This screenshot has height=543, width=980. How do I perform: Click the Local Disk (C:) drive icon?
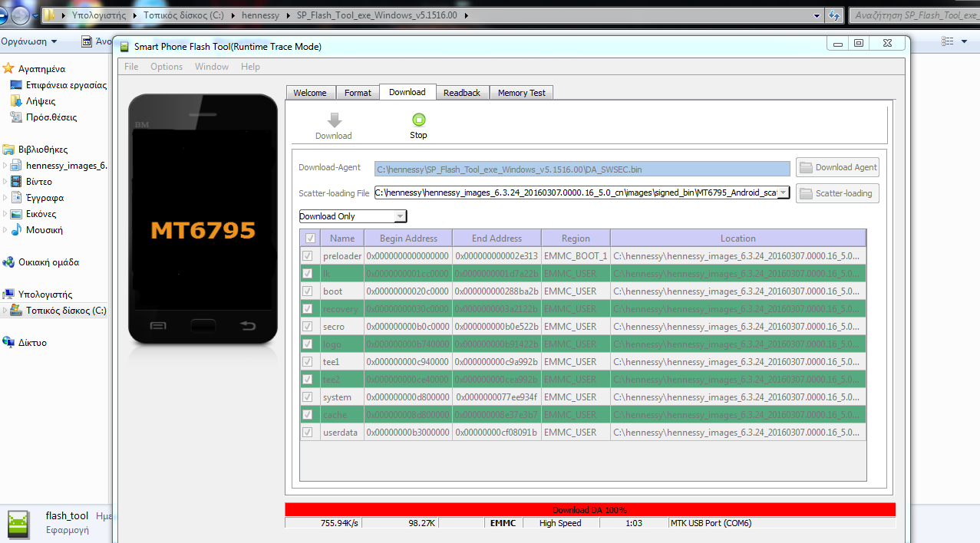point(16,311)
